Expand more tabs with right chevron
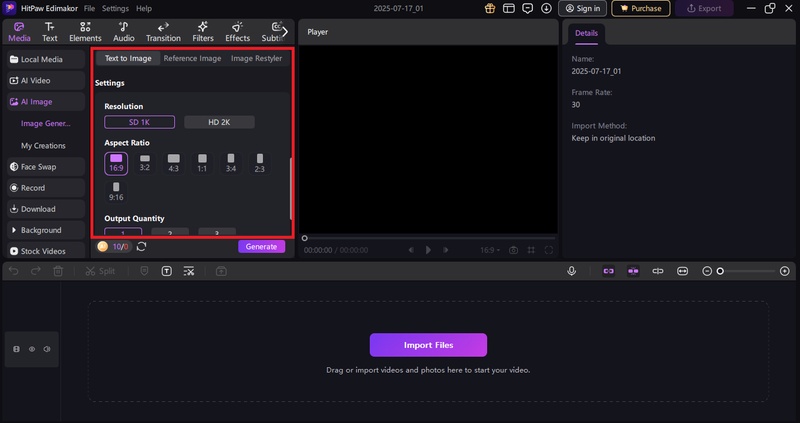 click(285, 32)
